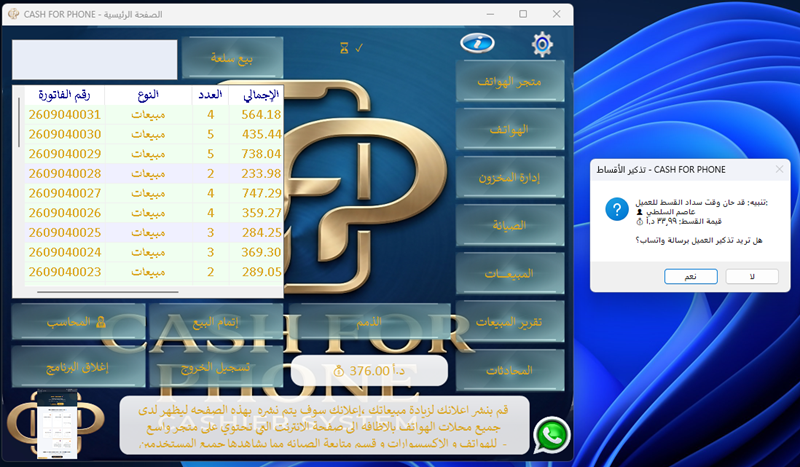This screenshot has height=467, width=800.
Task: Open the الذمم debts button
Action: point(369,322)
